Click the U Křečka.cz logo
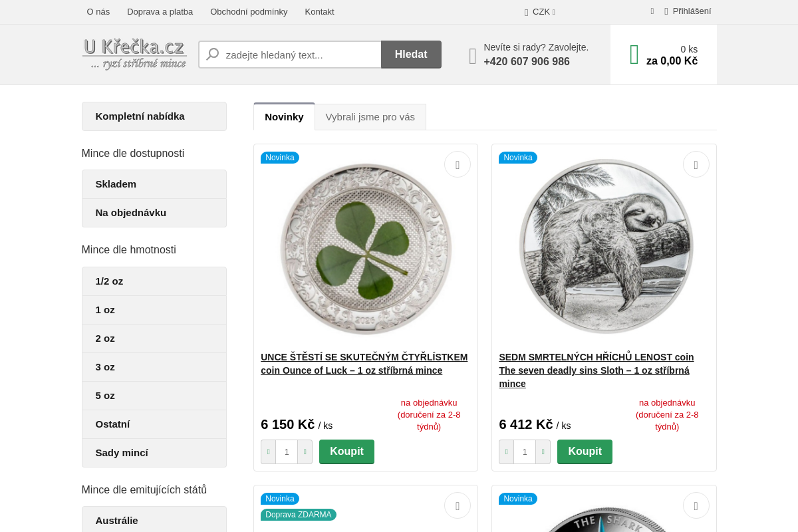Viewport: 798px width, 532px height. click(134, 54)
